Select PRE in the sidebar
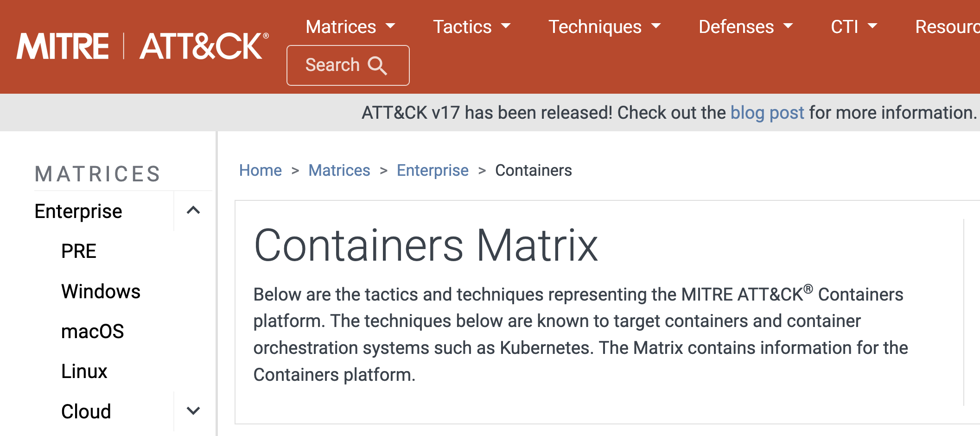The image size is (980, 436). 79,251
